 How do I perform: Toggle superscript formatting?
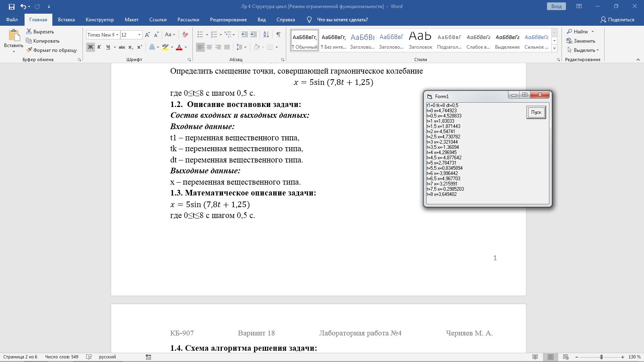click(x=140, y=47)
